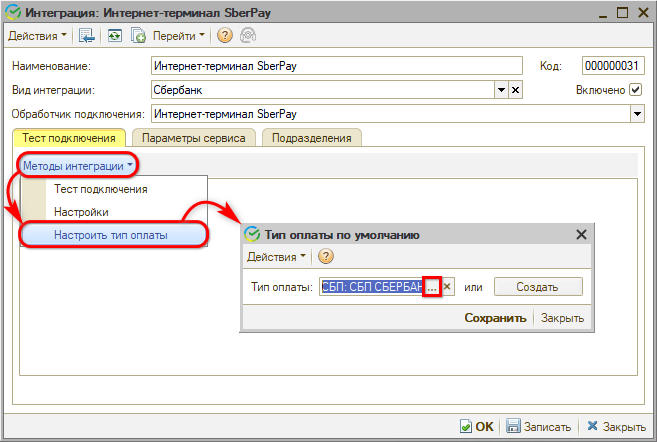This screenshot has width=657, height=442.
Task: Select Тест подключения menu entry
Action: click(x=101, y=189)
